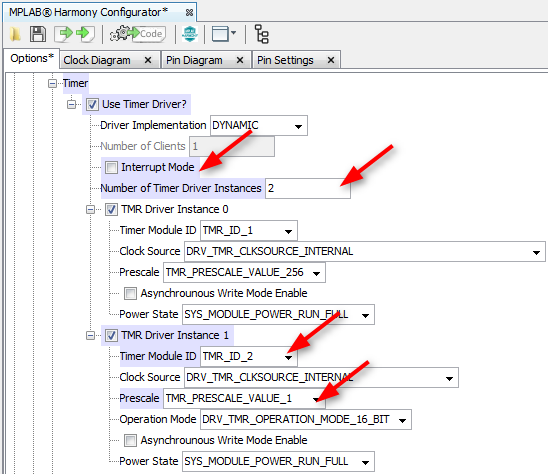The height and width of the screenshot is (474, 548).
Task: Toggle the TMR Driver Instance 0 checkbox
Action: [111, 209]
